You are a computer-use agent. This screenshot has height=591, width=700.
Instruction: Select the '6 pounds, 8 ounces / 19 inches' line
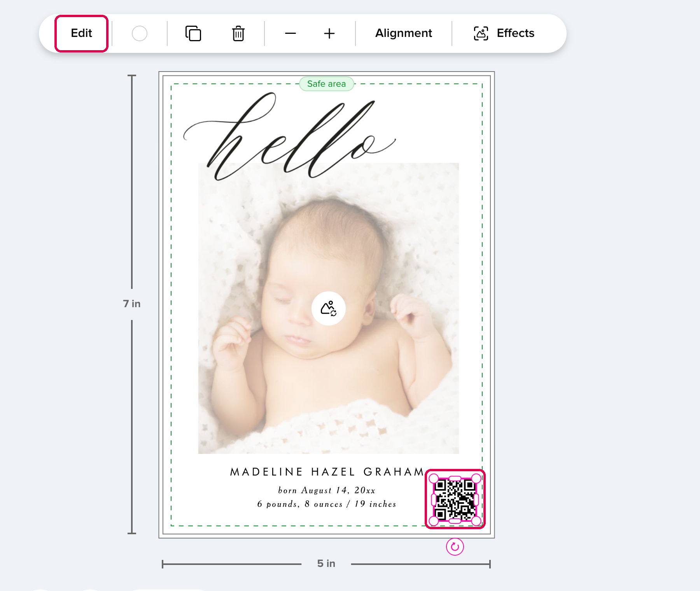(327, 504)
